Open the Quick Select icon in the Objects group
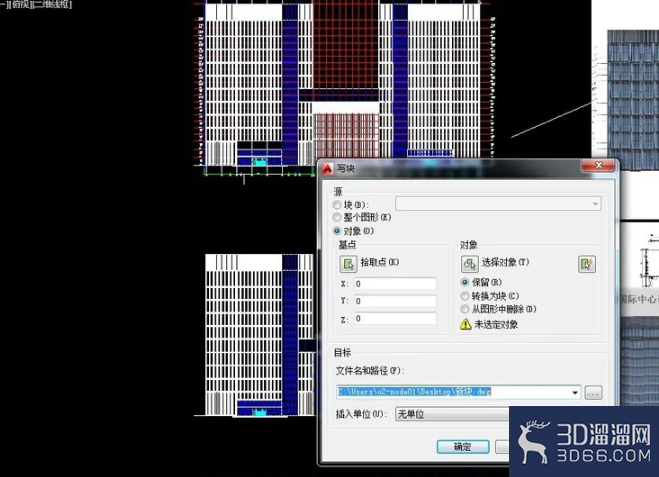This screenshot has height=477, width=659. (587, 264)
